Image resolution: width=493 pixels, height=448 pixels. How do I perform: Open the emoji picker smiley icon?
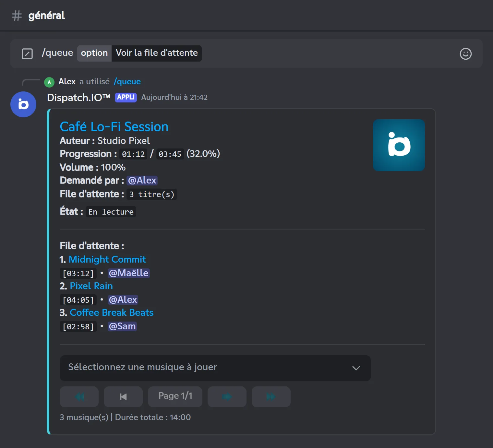point(466,53)
